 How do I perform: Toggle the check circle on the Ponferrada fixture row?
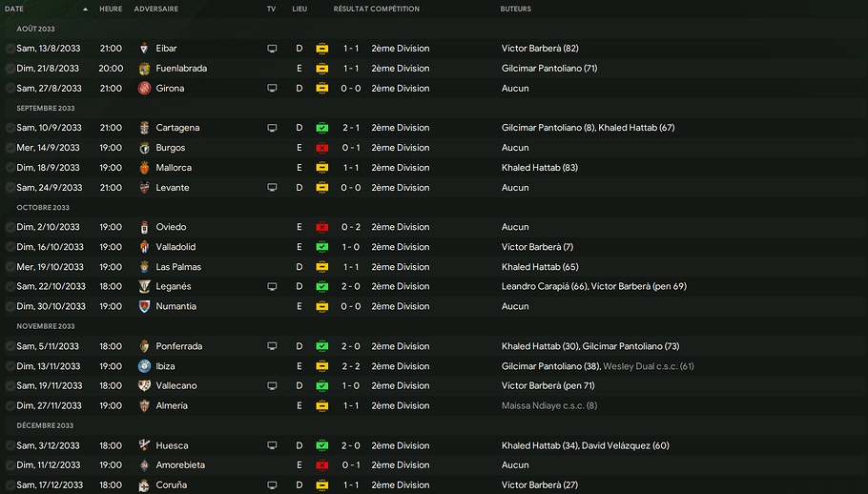(10, 346)
